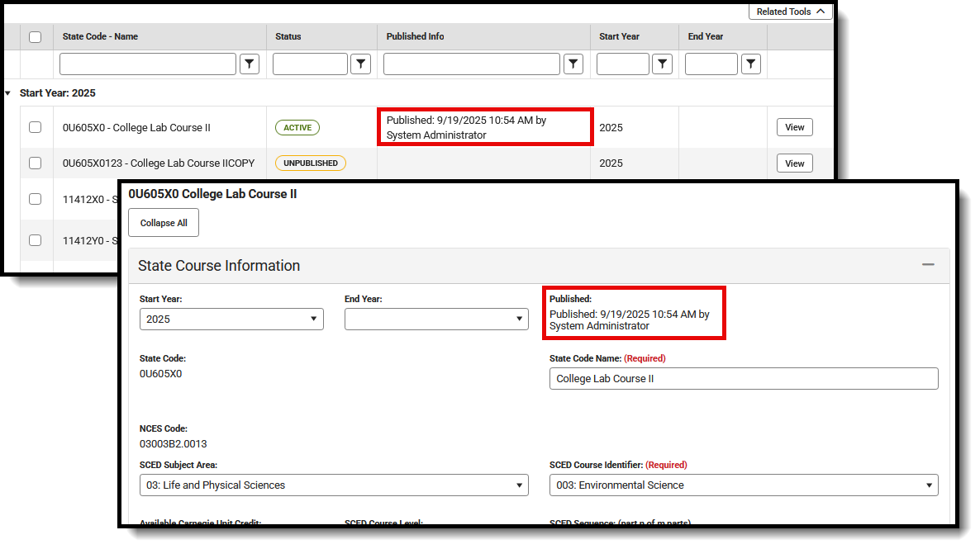Click the Start Year column filter icon
This screenshot has height=549, width=980.
662,64
